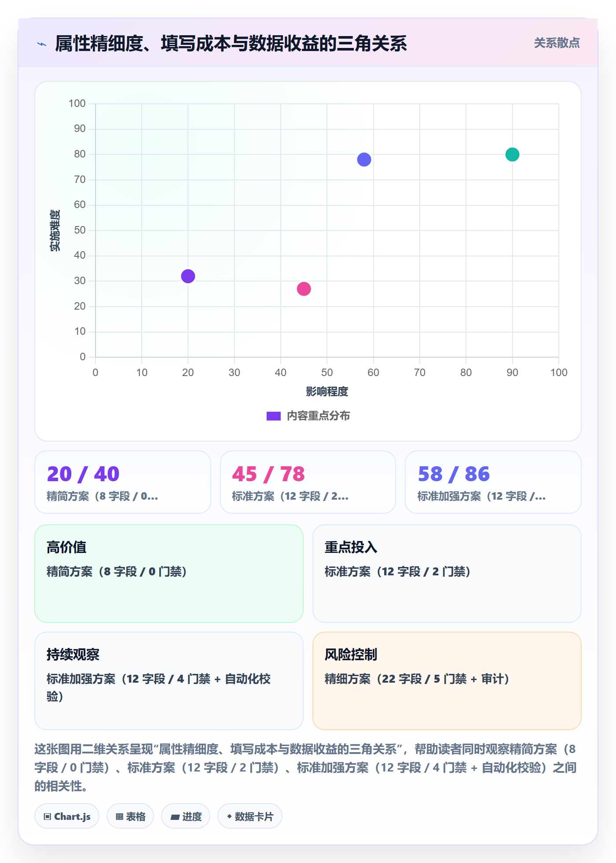Image resolution: width=616 pixels, height=863 pixels.
Task: Click the 实施难度 y-axis title
Action: (x=55, y=230)
